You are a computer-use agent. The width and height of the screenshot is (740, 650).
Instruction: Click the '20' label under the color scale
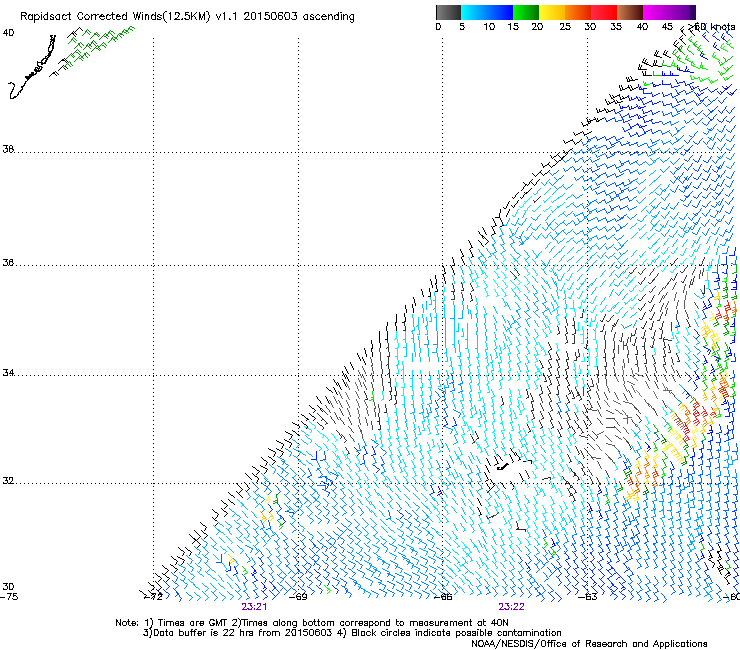pos(537,27)
